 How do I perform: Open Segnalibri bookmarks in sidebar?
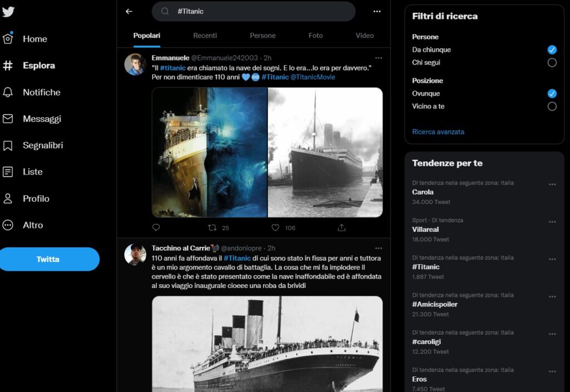pyautogui.click(x=32, y=145)
